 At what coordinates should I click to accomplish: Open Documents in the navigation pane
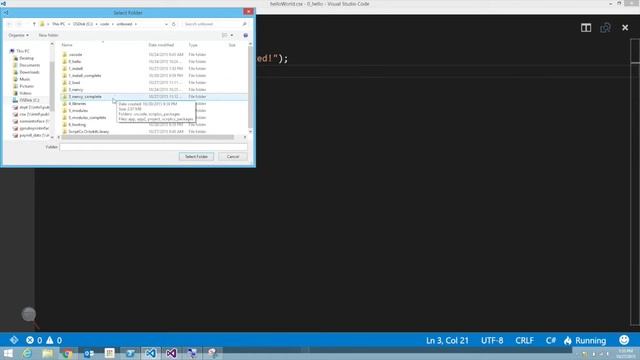tap(29, 65)
